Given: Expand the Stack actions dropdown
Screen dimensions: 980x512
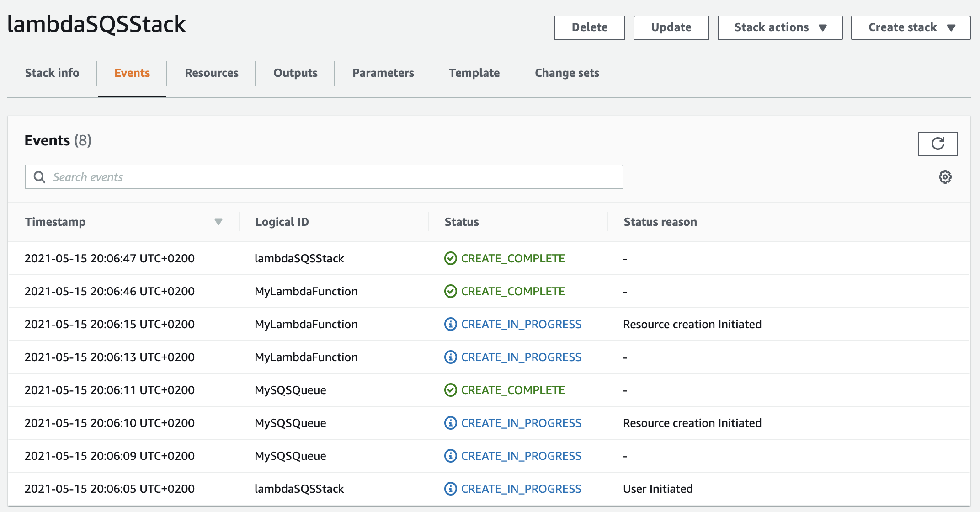Looking at the screenshot, I should (780, 27).
